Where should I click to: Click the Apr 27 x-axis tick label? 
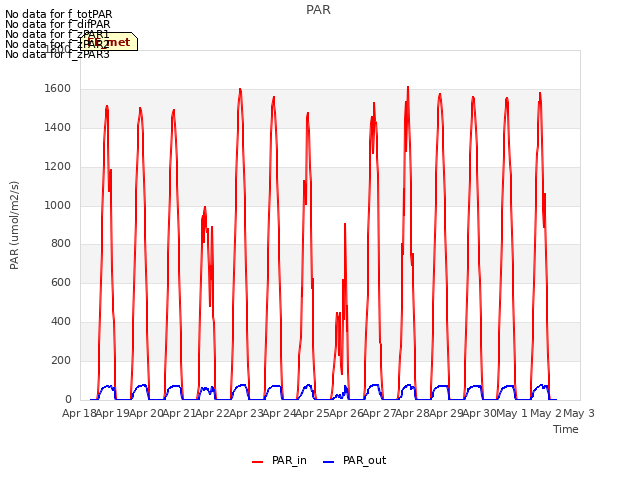click(x=379, y=413)
